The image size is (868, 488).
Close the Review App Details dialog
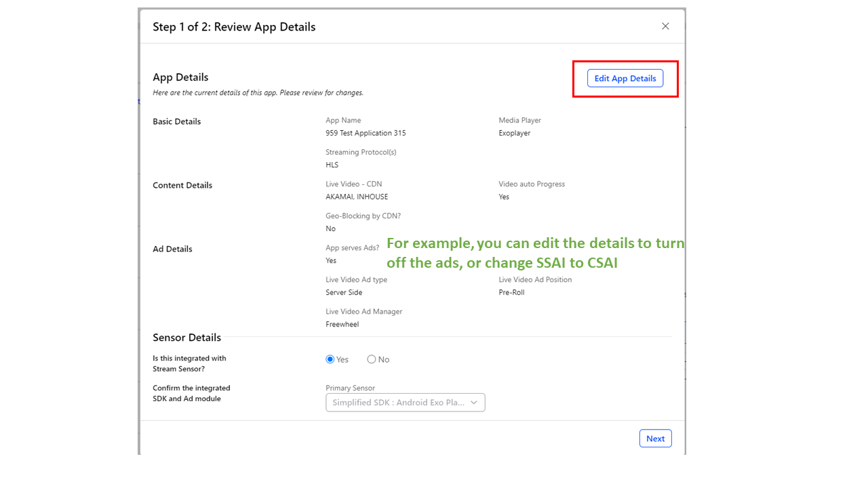(665, 26)
